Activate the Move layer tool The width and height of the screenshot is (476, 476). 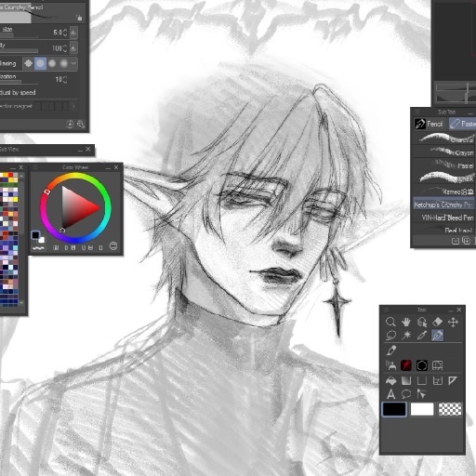point(453,322)
